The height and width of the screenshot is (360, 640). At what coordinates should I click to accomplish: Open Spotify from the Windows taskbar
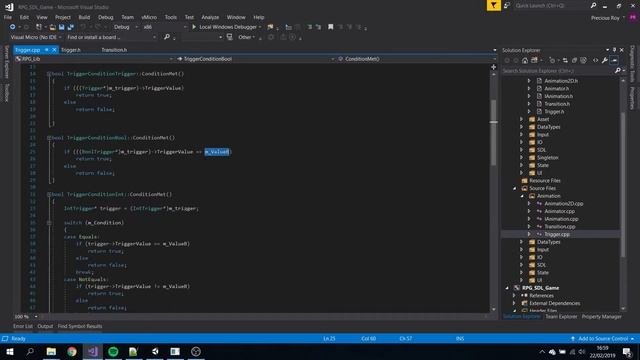click(113, 351)
